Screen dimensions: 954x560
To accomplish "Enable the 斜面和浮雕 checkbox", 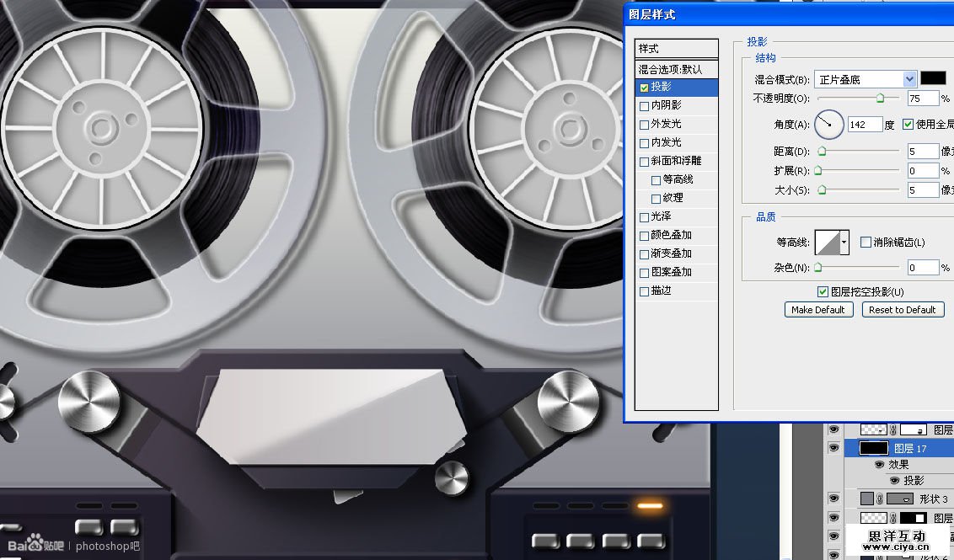I will (645, 162).
